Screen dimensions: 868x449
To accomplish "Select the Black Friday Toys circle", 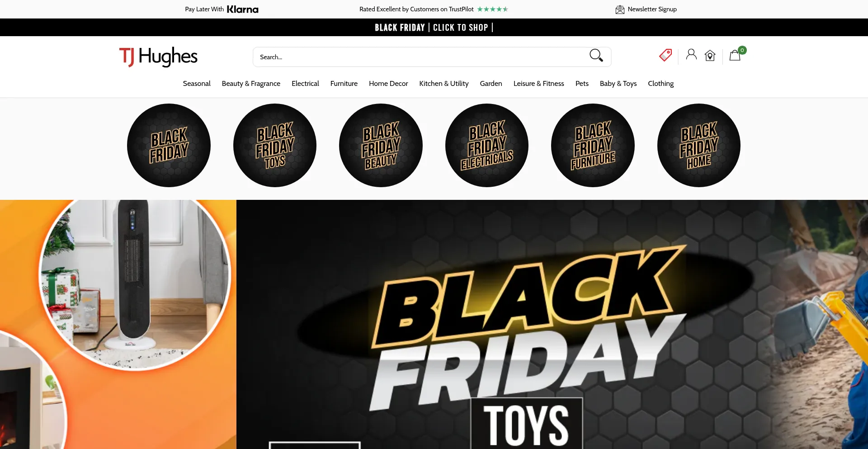I will coord(275,145).
